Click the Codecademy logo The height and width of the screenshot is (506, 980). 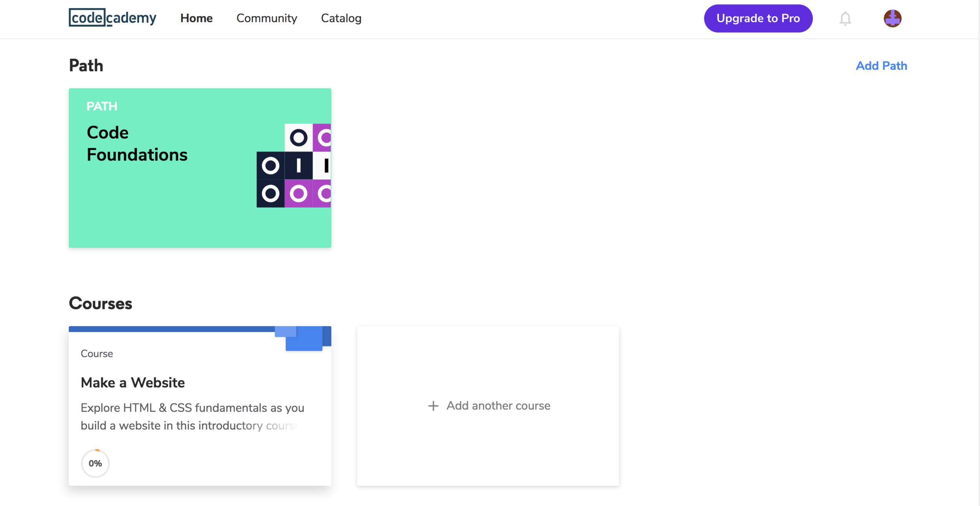[112, 18]
